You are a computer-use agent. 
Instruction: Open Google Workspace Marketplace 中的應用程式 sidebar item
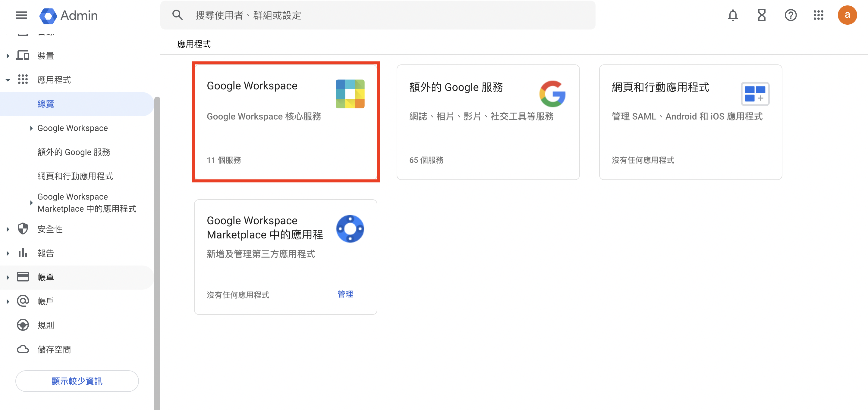pos(86,203)
